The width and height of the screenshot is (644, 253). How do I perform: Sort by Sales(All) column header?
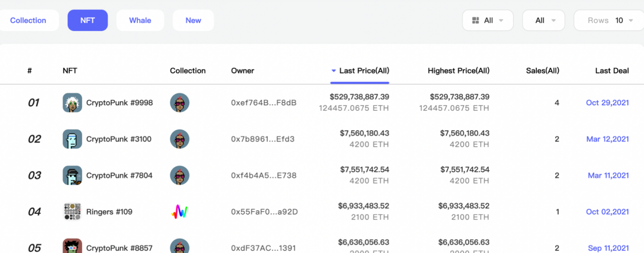point(543,70)
